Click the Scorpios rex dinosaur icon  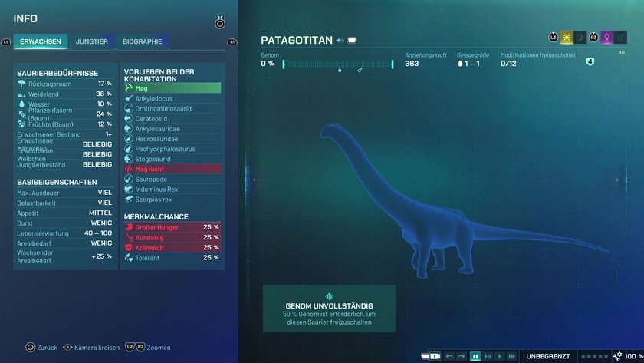(x=129, y=200)
